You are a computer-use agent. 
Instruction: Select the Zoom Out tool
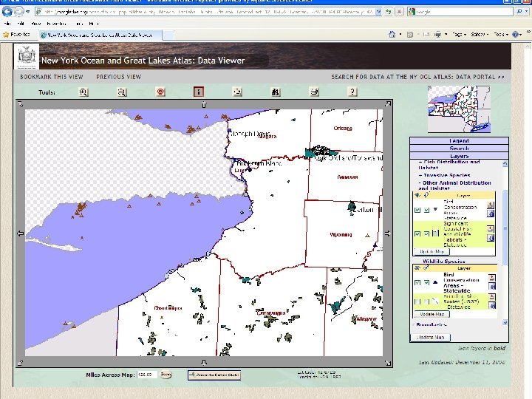tap(122, 92)
